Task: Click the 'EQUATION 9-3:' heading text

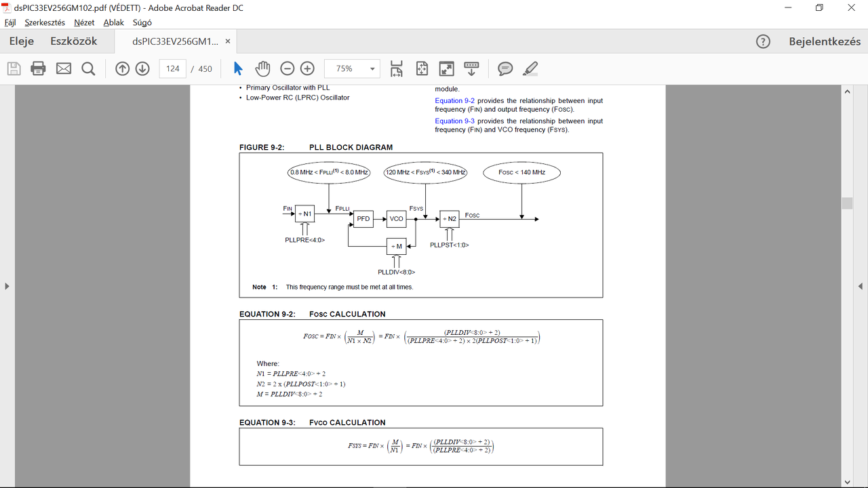Action: pos(268,423)
